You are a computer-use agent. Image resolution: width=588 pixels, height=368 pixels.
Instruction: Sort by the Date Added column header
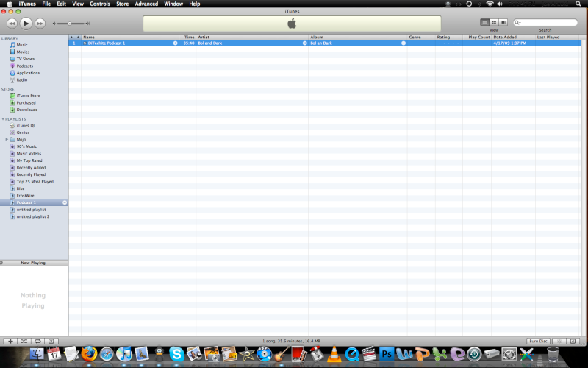513,38
